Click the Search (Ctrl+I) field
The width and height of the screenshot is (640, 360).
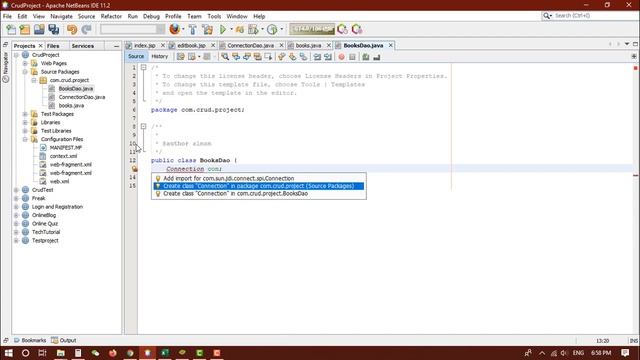tap(590, 16)
